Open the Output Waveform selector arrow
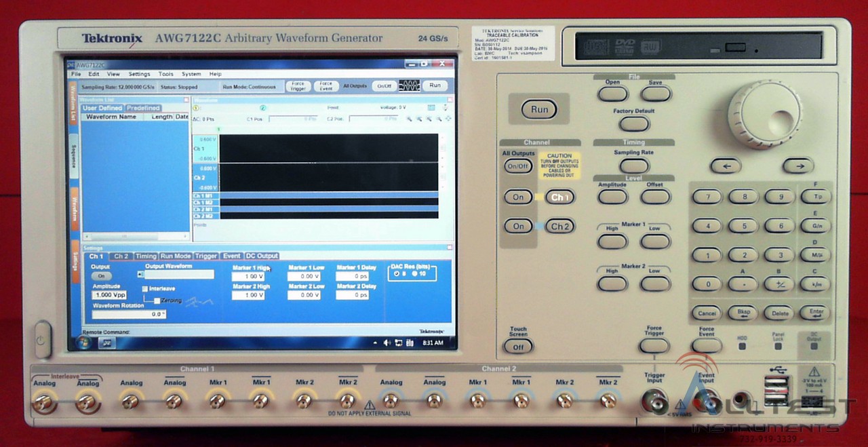The height and width of the screenshot is (447, 868). [140, 275]
